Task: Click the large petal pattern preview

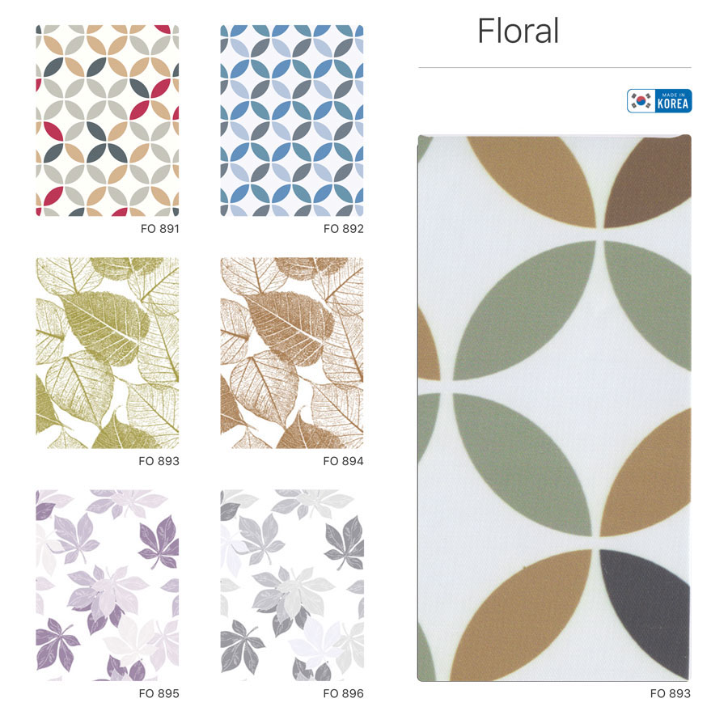Action: tap(554, 408)
